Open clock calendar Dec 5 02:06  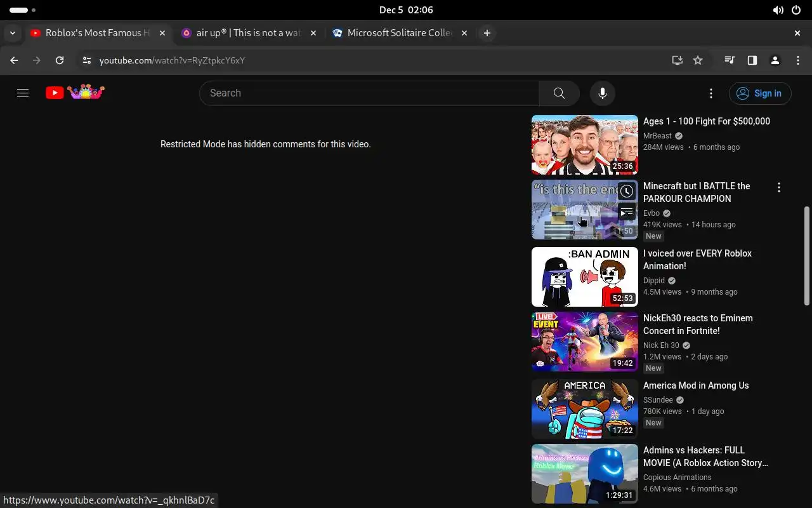406,10
